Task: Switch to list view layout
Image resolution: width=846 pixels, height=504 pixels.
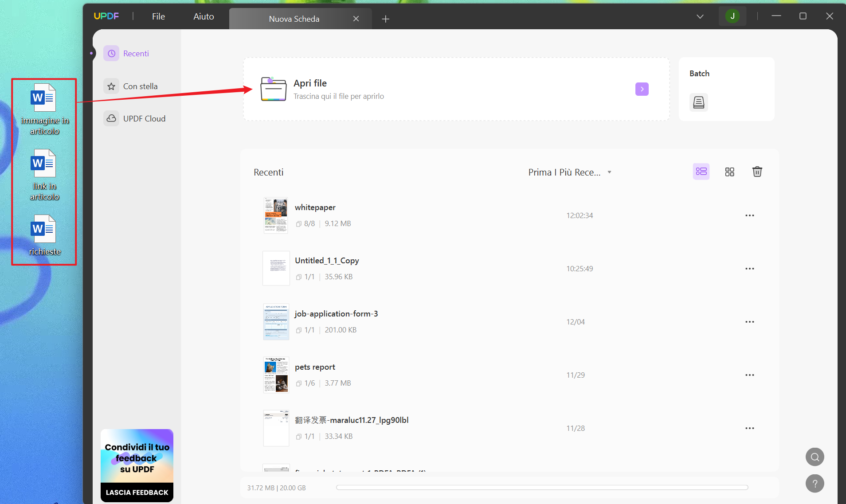Action: (701, 172)
